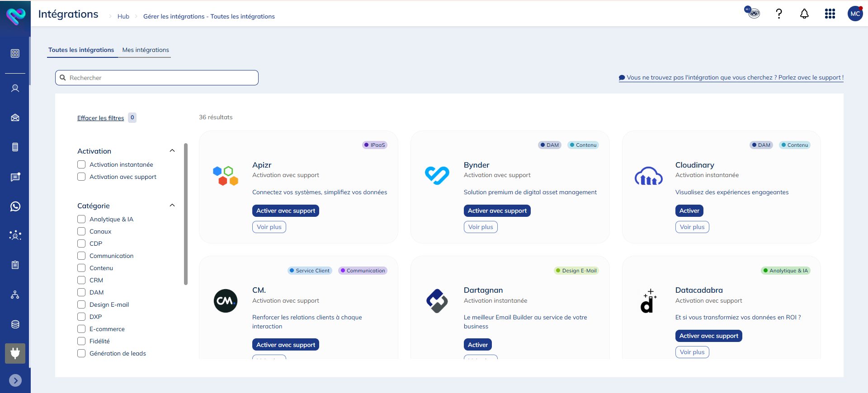Viewport: 868px width, 393px height.
Task: Click the notification bell icon
Action: coord(804,14)
